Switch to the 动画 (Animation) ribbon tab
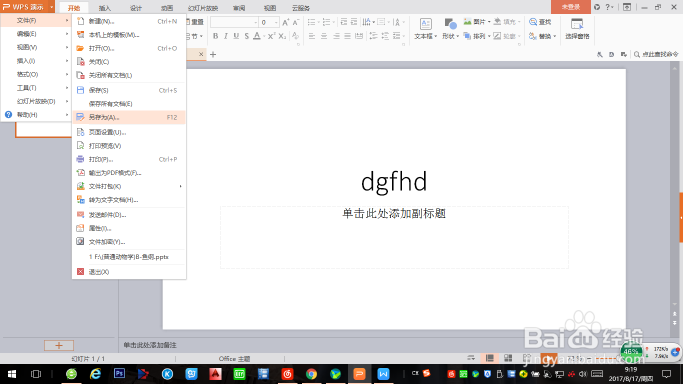This screenshot has height=384, width=683. (x=167, y=8)
